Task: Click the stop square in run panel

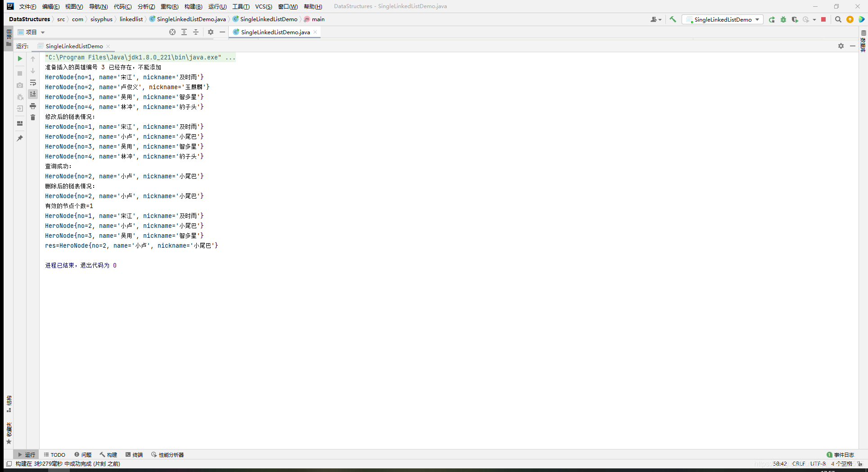Action: pyautogui.click(x=20, y=73)
